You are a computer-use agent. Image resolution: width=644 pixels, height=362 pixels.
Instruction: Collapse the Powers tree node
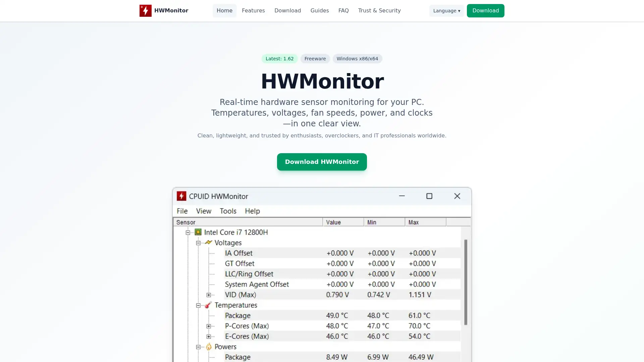(198, 347)
